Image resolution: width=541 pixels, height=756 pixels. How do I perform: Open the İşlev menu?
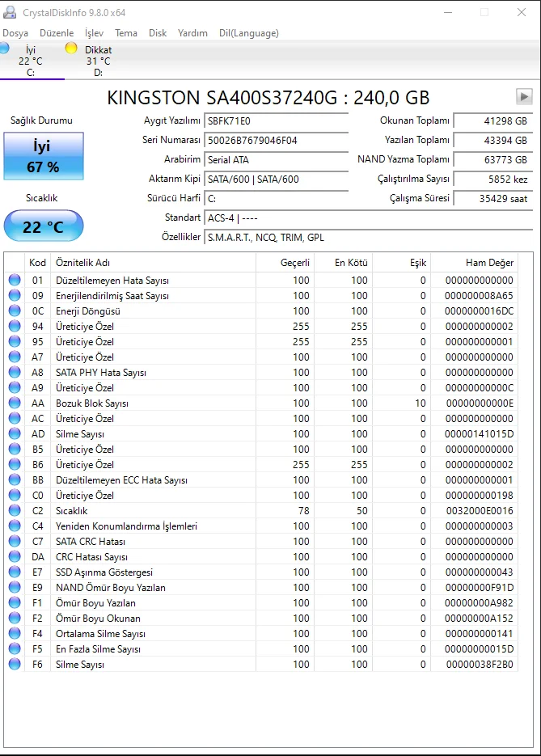(x=94, y=33)
